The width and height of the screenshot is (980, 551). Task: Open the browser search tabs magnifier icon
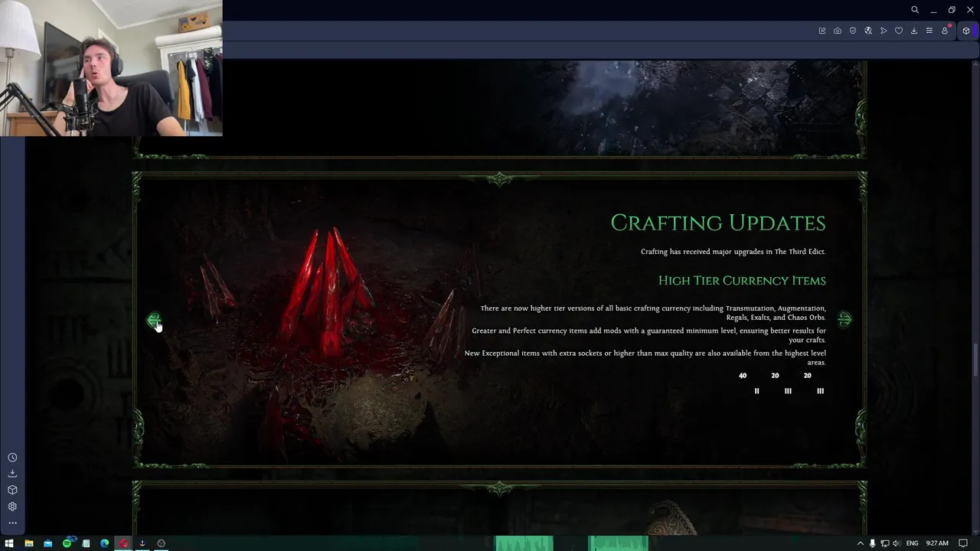point(915,10)
